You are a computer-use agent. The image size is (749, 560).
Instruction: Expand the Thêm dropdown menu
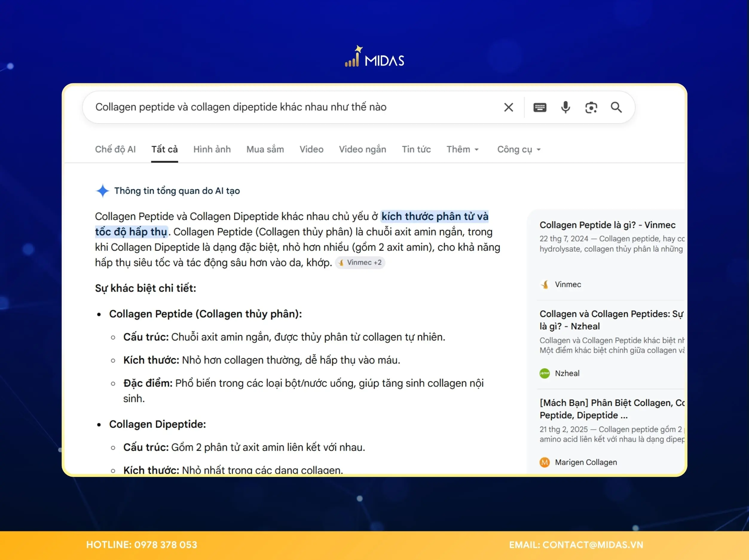click(463, 149)
